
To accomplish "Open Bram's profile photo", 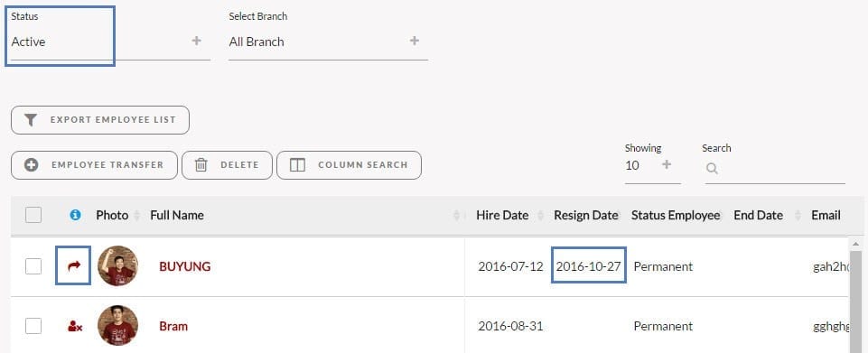I will tap(118, 325).
